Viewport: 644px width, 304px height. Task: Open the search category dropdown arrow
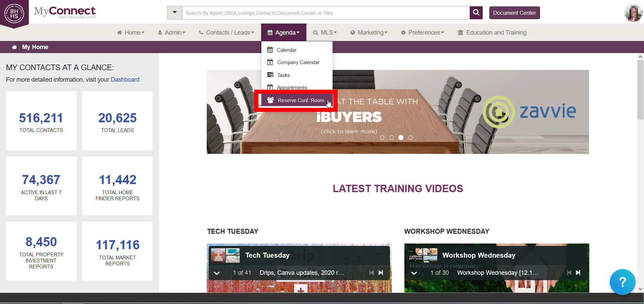pyautogui.click(x=175, y=13)
